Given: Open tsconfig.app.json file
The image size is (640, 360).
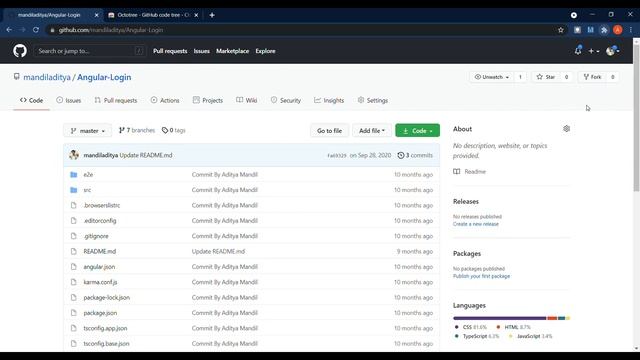Looking at the screenshot, I should (105, 328).
